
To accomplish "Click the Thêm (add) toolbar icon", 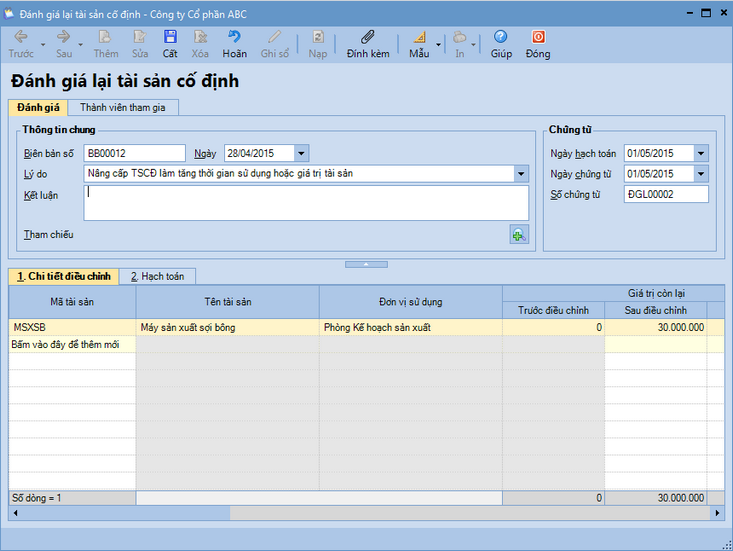I will (x=105, y=37).
